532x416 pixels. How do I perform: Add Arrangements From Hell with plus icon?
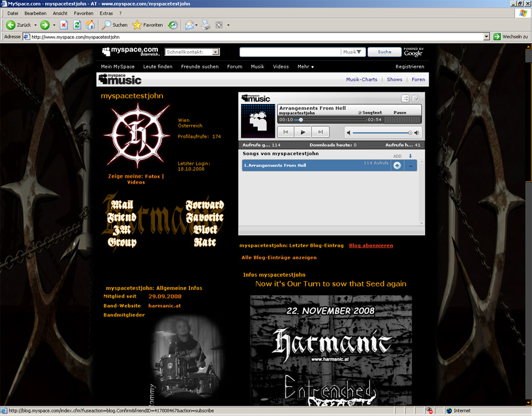[x=397, y=165]
